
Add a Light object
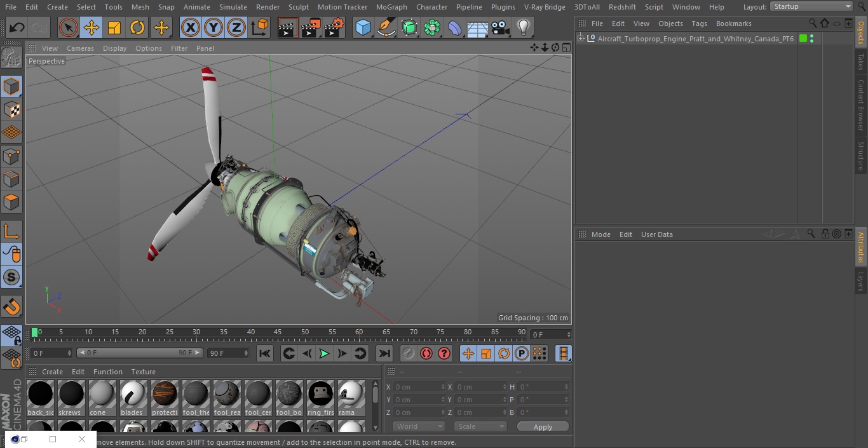523,27
